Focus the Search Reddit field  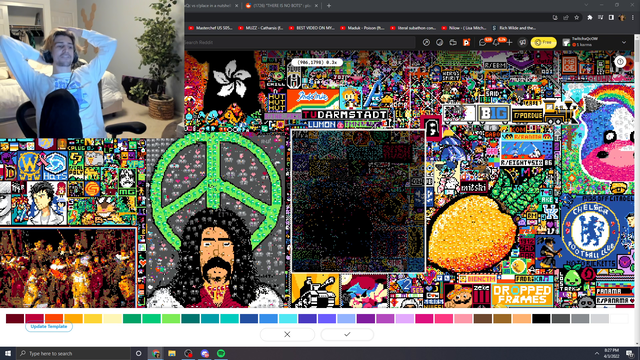(x=300, y=42)
